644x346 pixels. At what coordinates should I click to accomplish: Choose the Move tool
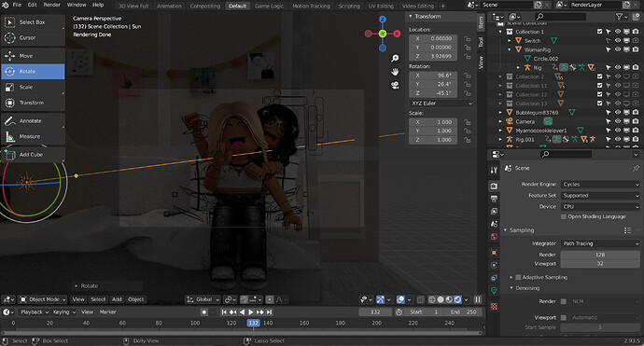[33, 56]
